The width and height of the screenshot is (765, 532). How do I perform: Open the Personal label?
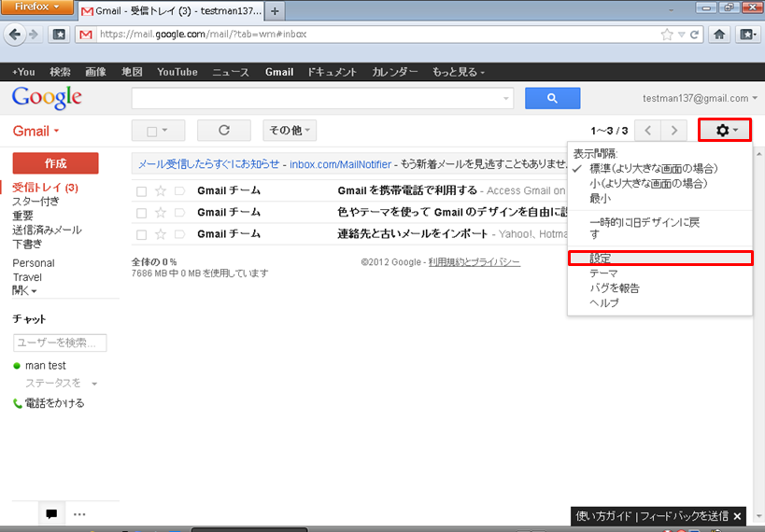34,263
